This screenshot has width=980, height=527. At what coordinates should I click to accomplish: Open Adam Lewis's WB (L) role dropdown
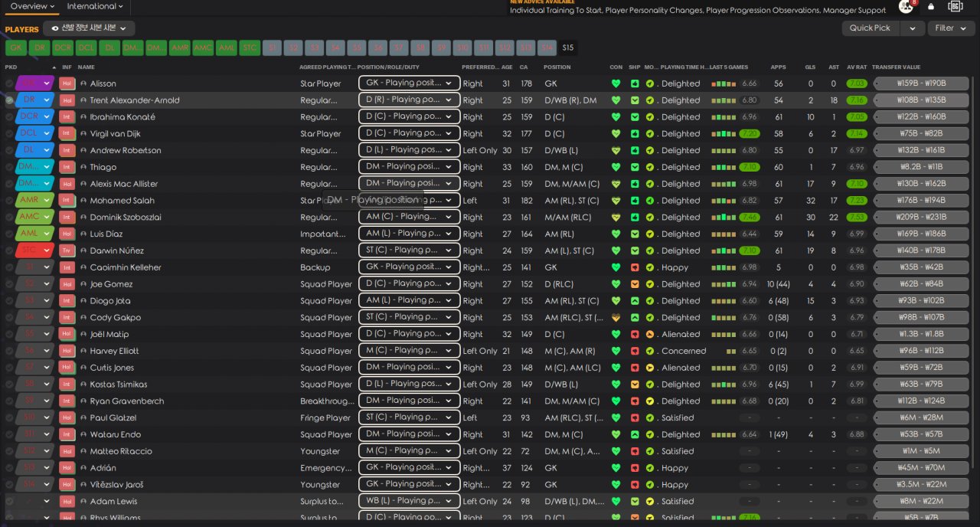coord(409,502)
